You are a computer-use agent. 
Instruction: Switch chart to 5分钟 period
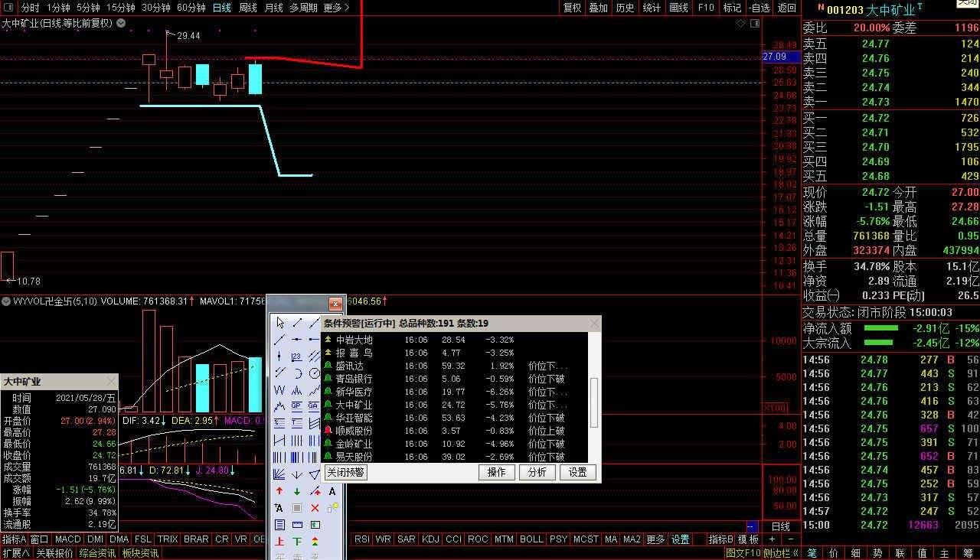(x=87, y=8)
